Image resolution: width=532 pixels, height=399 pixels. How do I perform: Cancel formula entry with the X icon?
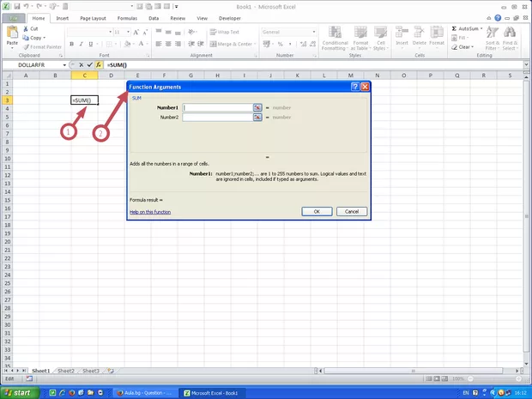[x=82, y=65]
